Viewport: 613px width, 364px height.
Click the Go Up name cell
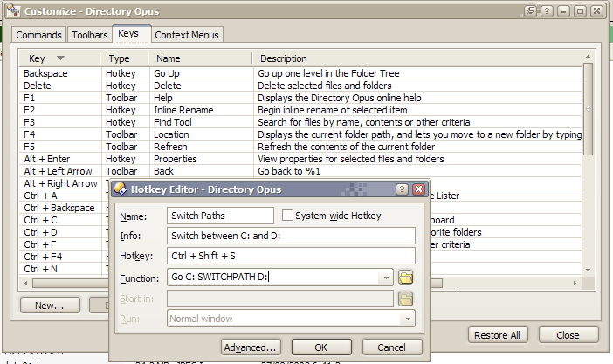(167, 73)
